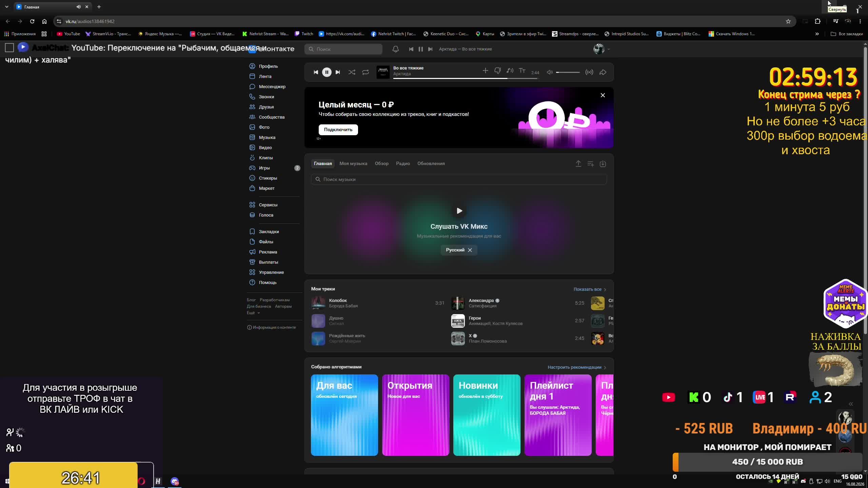Open the Extensions puzzle icon
The height and width of the screenshot is (488, 868).
(x=817, y=21)
